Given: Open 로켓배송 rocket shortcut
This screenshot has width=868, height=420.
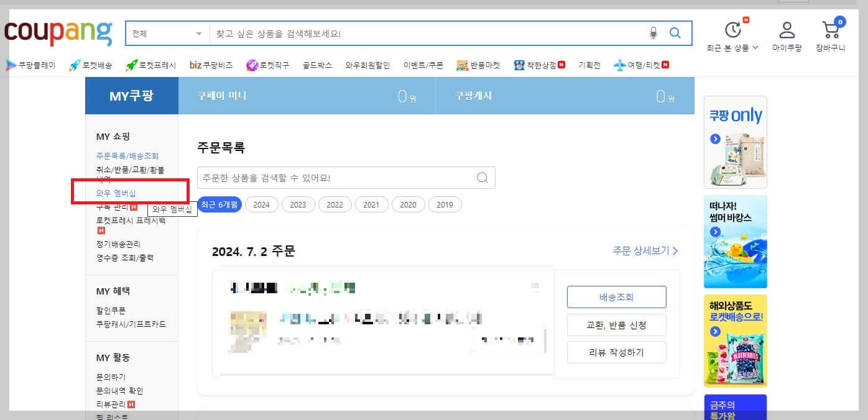Looking at the screenshot, I should [91, 65].
